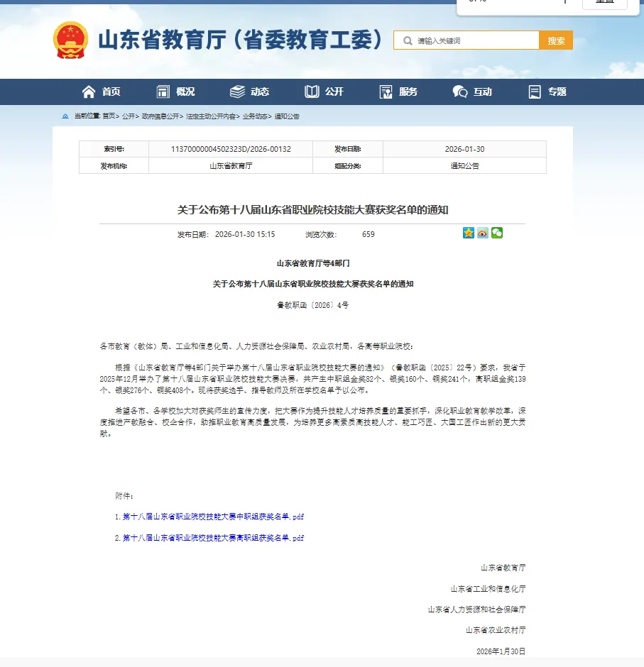
Task: Open the 互动 navigation item
Action: click(472, 92)
